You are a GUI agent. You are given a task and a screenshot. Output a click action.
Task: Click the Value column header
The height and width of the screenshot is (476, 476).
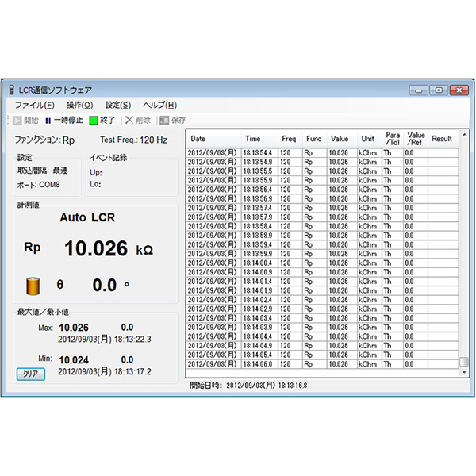click(x=340, y=139)
